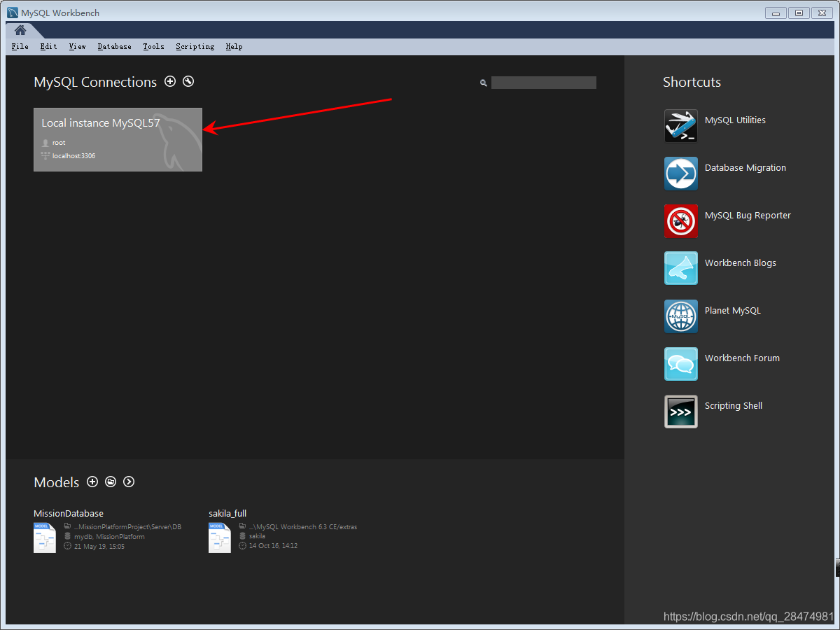Open the Models more-options arrow icon
This screenshot has width=840, height=630.
pos(129,482)
